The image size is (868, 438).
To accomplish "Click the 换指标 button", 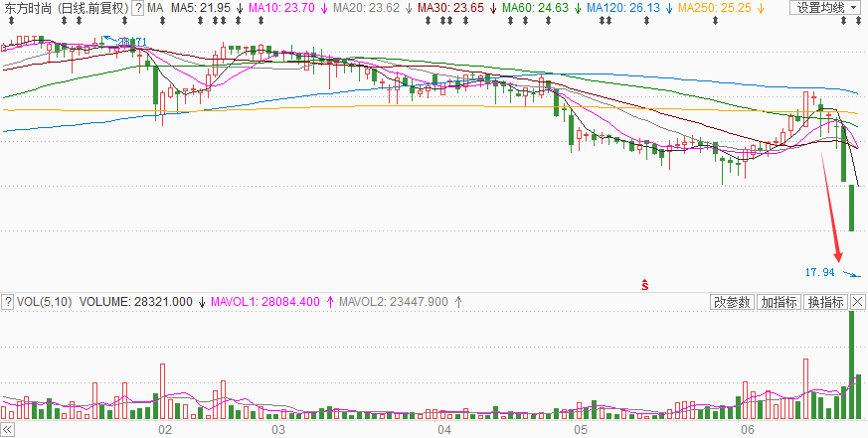I will [x=826, y=302].
